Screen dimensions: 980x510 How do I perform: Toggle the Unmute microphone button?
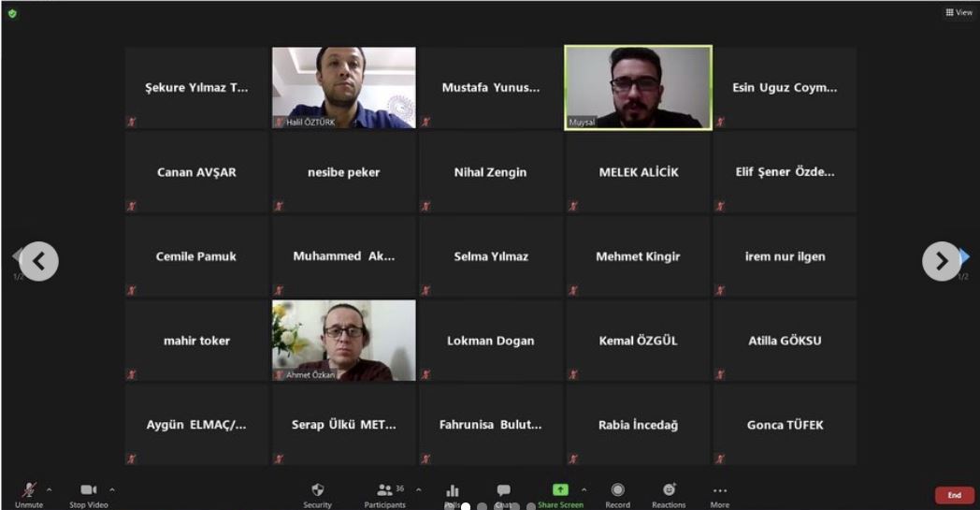pos(29,489)
